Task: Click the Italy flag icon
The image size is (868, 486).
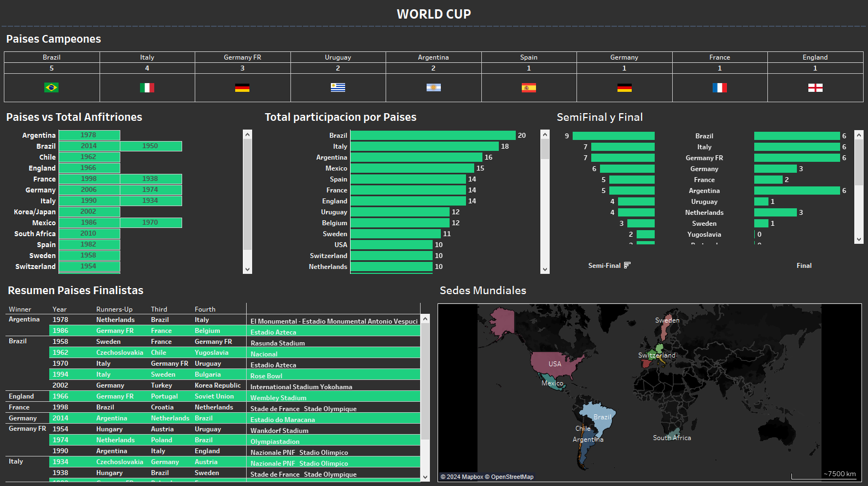Action: (147, 87)
